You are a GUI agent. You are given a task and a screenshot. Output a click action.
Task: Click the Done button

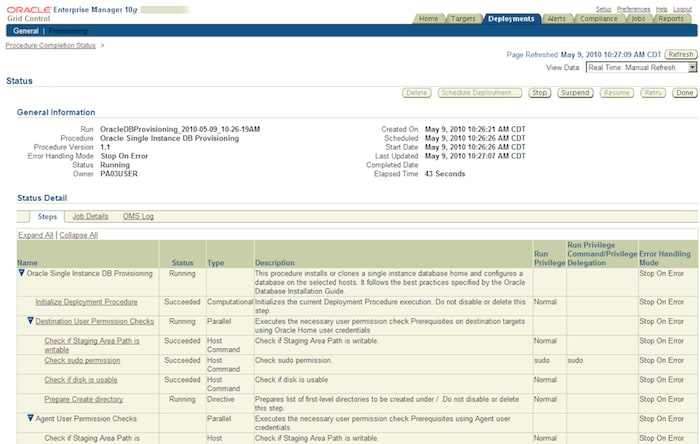pyautogui.click(x=684, y=93)
